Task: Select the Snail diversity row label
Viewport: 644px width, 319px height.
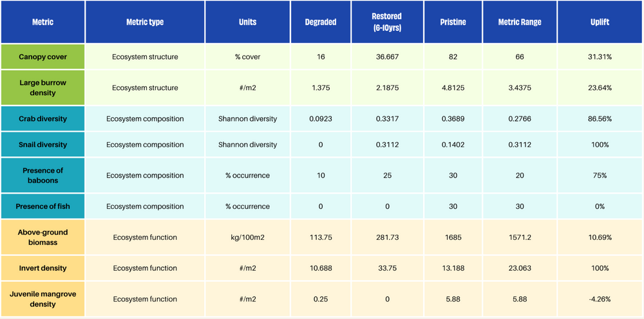Action: tap(43, 145)
